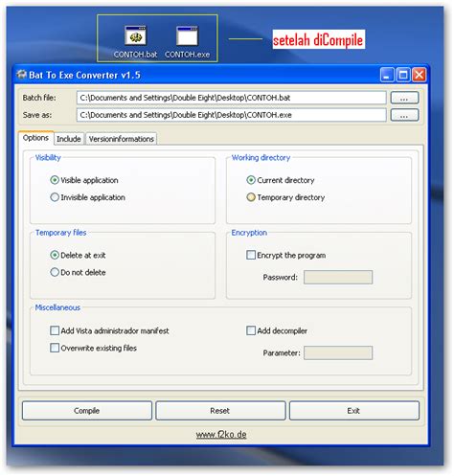Click the 'Save as:' label text
The width and height of the screenshot is (454, 476).
click(37, 115)
